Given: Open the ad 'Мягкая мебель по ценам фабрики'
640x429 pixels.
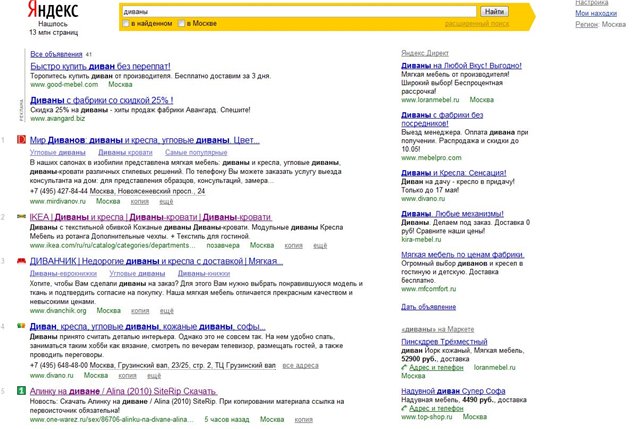Looking at the screenshot, I should point(463,255).
